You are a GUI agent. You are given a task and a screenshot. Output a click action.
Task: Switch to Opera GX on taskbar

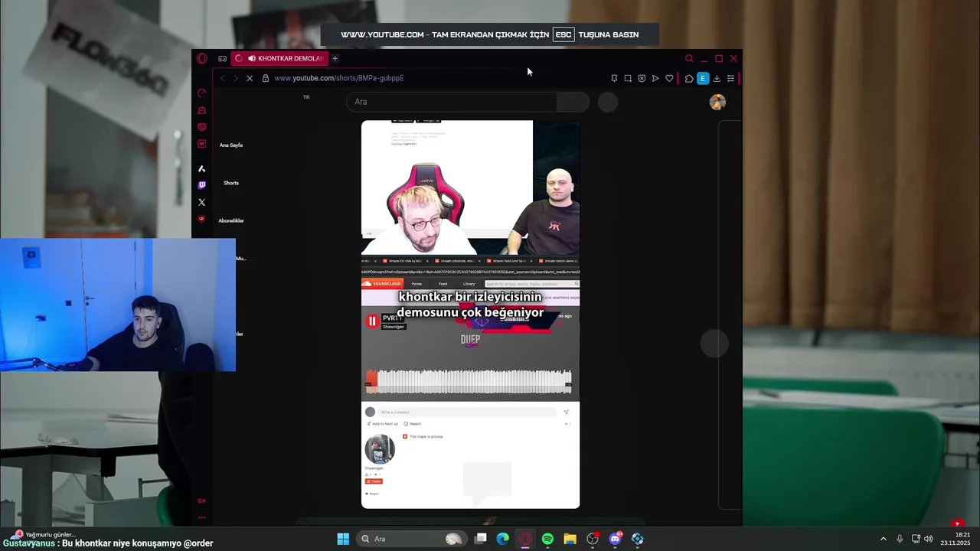pyautogui.click(x=525, y=539)
